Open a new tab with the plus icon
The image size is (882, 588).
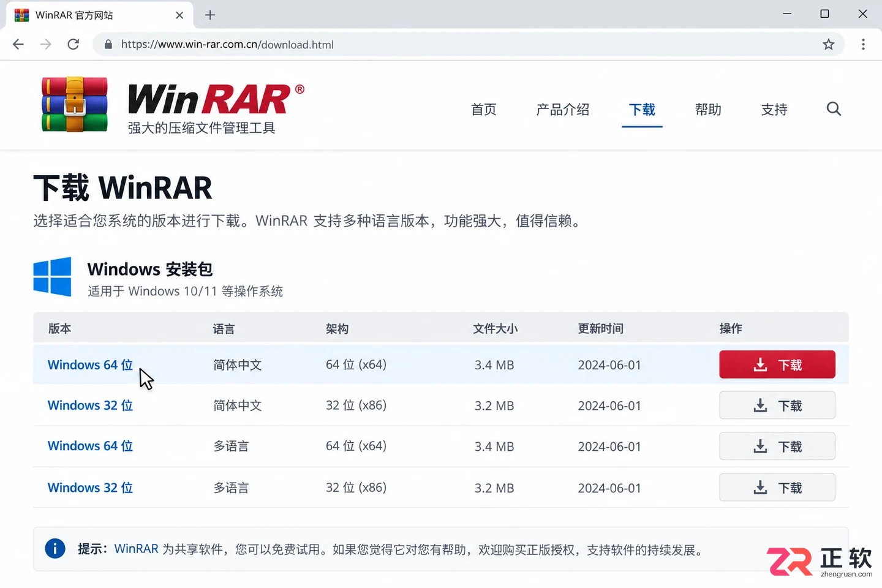coord(210,15)
